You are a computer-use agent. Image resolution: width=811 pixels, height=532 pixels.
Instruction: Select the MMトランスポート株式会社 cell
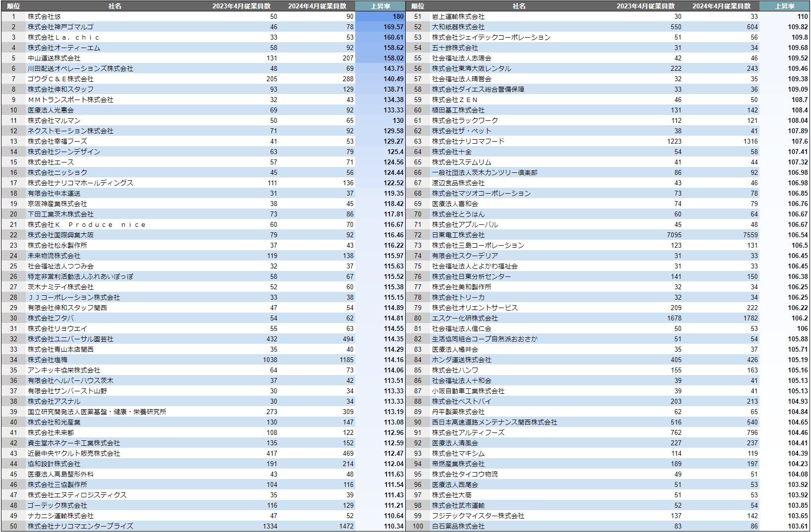(x=70, y=100)
